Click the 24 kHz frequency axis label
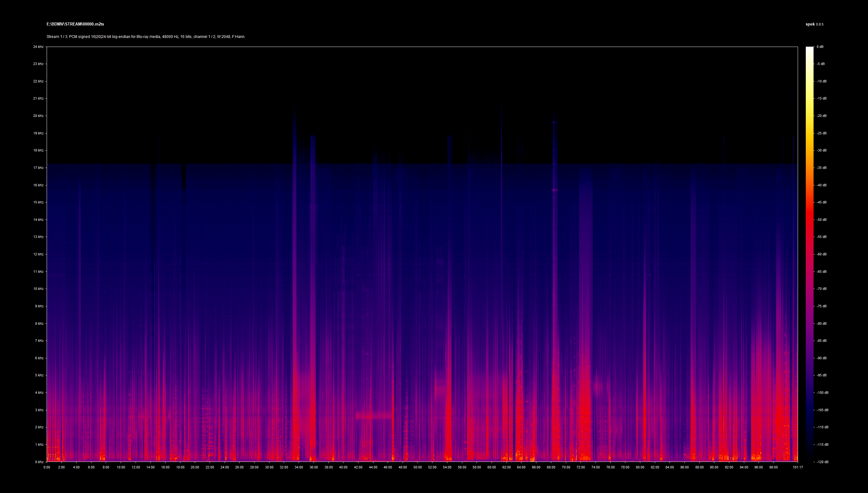This screenshot has width=868, height=493. point(38,47)
